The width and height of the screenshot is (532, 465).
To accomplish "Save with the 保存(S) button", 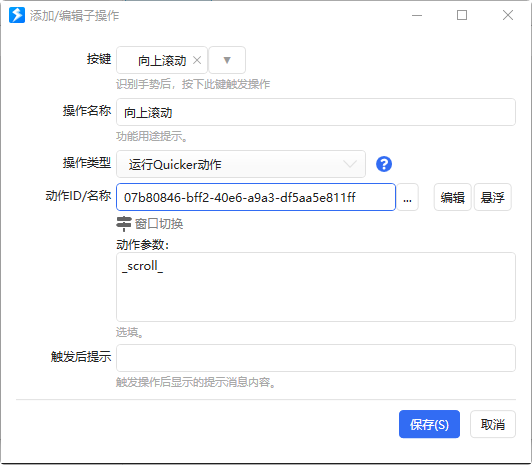I will [x=429, y=424].
